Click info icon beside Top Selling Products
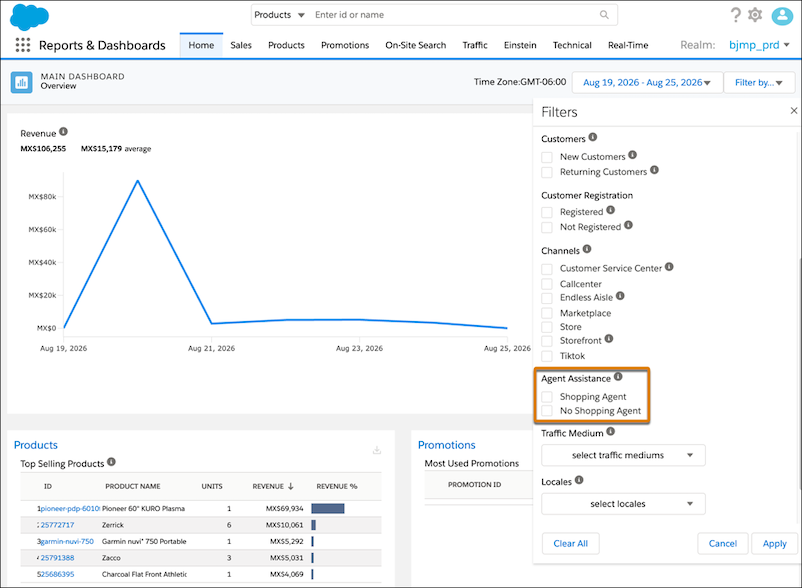 click(x=112, y=462)
